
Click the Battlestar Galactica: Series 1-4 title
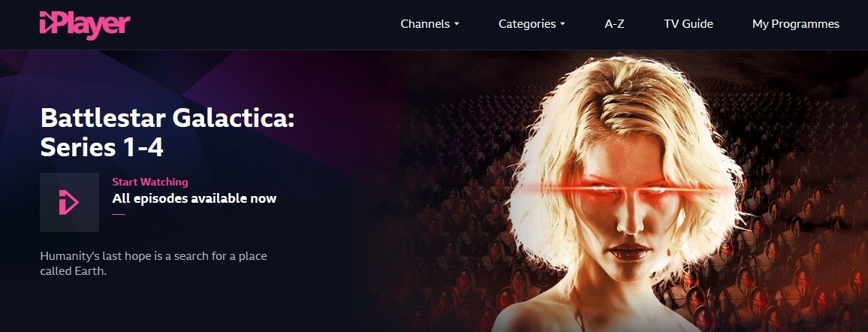(167, 133)
